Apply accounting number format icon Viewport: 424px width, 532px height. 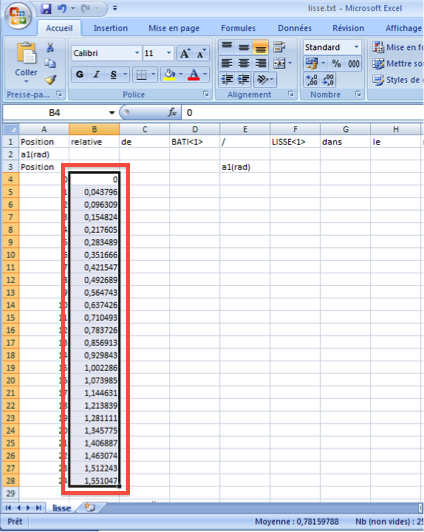pyautogui.click(x=311, y=63)
